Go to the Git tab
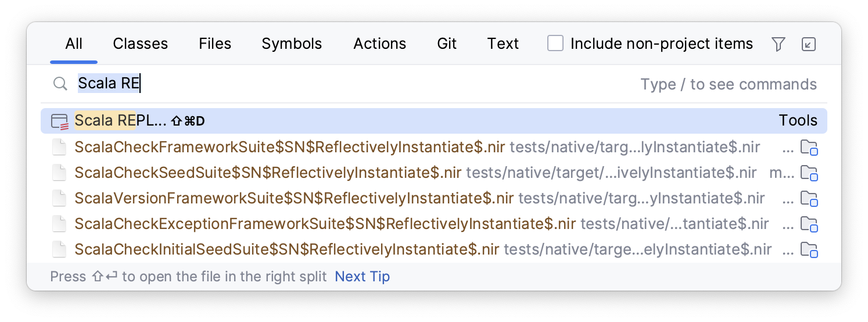868x322 pixels. [x=447, y=44]
